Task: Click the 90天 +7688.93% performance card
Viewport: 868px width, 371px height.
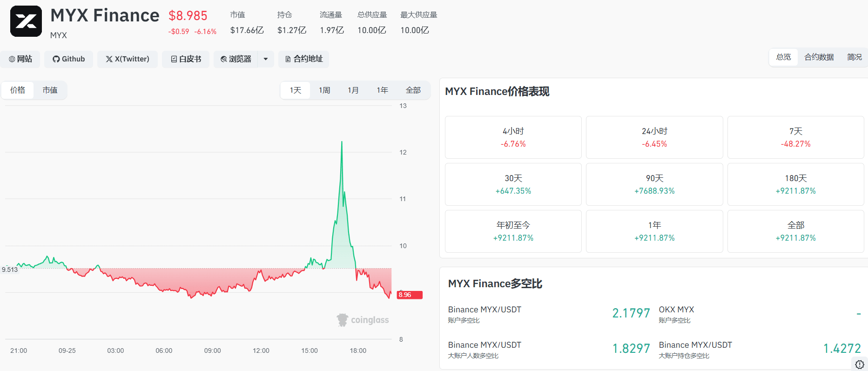Action: click(654, 184)
